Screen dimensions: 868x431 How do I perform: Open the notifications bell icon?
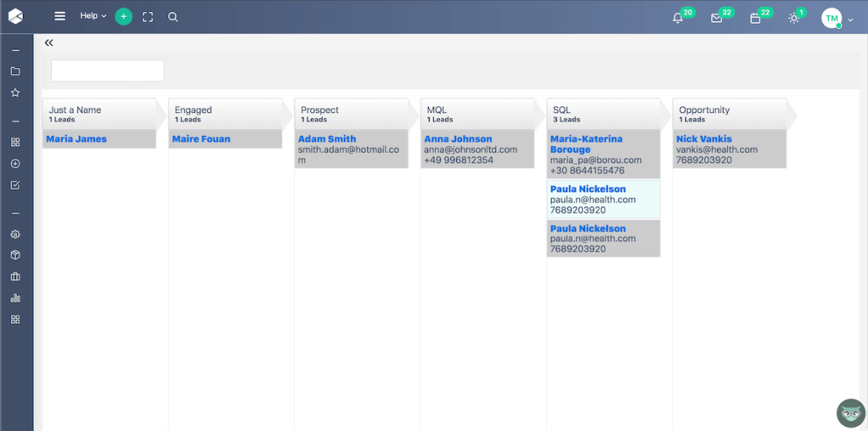point(677,18)
